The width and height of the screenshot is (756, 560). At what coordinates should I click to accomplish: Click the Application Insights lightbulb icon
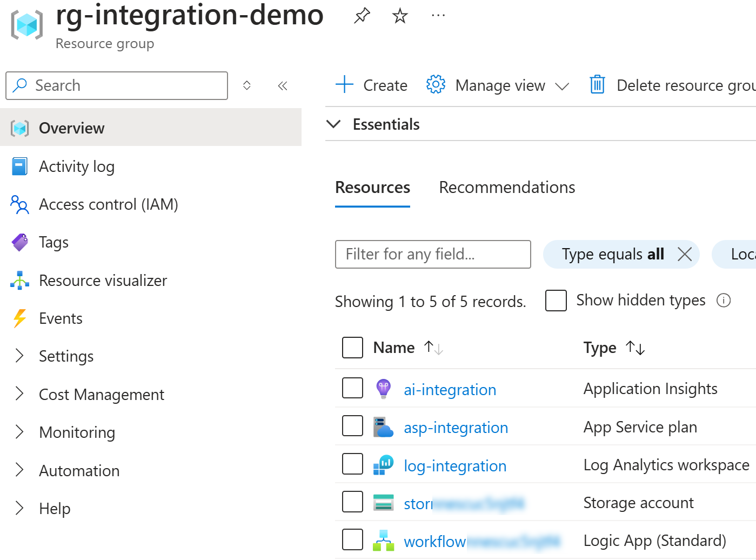coord(383,389)
